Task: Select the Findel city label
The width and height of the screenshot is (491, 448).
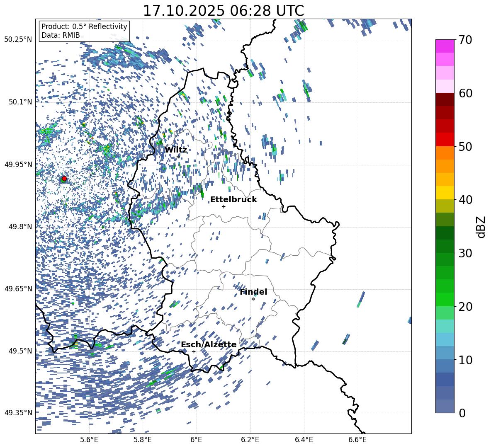Action: 253,292
